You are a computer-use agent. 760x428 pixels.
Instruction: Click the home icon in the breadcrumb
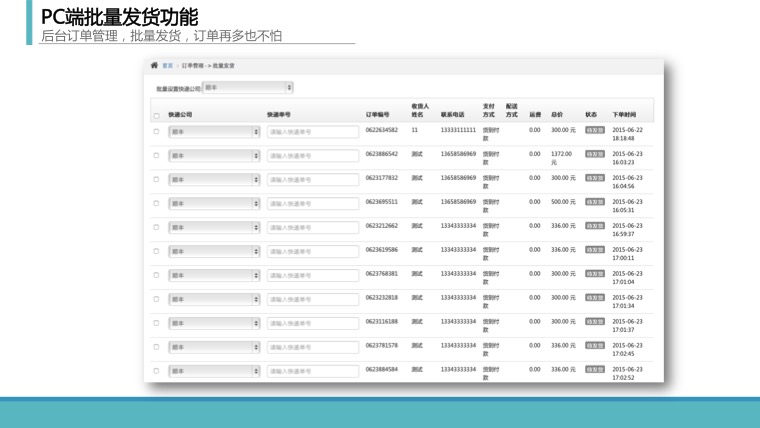[x=154, y=65]
